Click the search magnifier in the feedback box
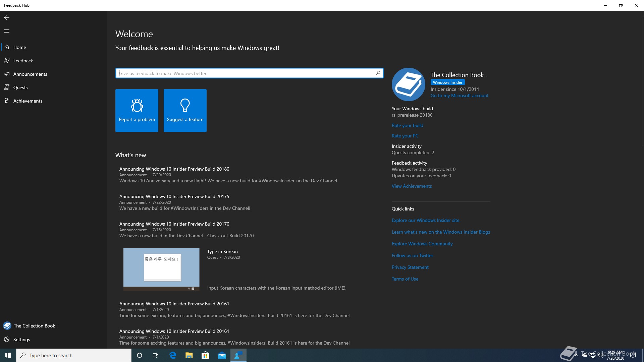Screen dimensions: 644x362 tap(378, 73)
